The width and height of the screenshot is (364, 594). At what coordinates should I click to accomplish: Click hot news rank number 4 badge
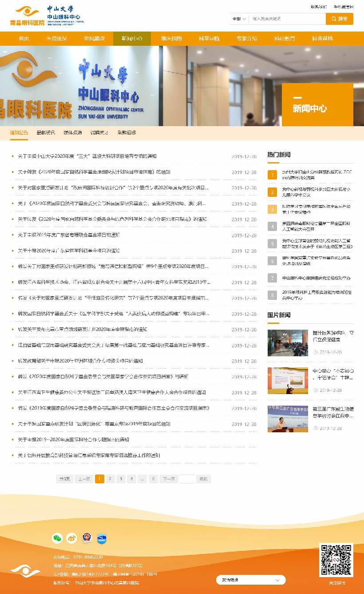click(x=272, y=227)
